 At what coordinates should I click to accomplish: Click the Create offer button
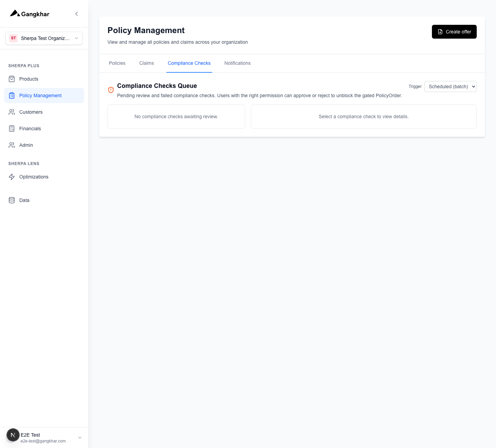point(454,32)
